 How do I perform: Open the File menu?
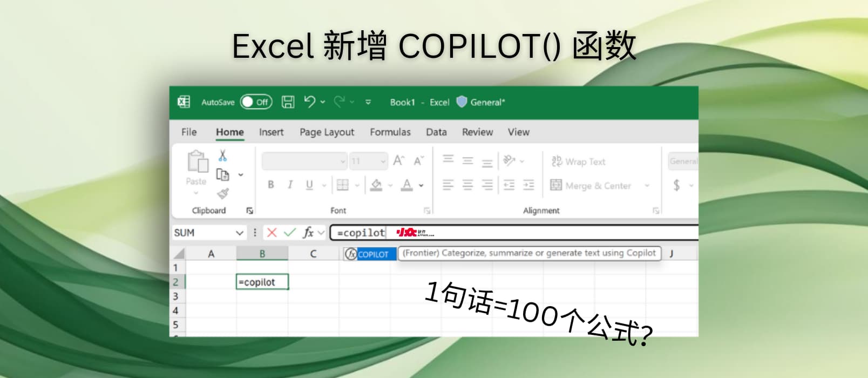tap(189, 132)
